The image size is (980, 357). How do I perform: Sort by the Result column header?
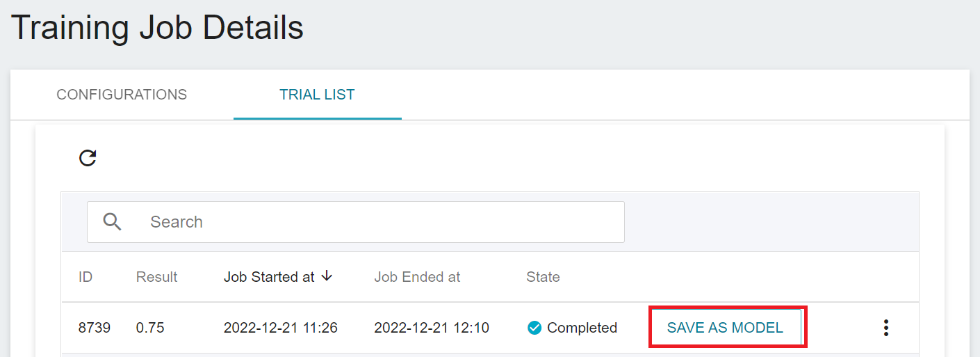(156, 277)
